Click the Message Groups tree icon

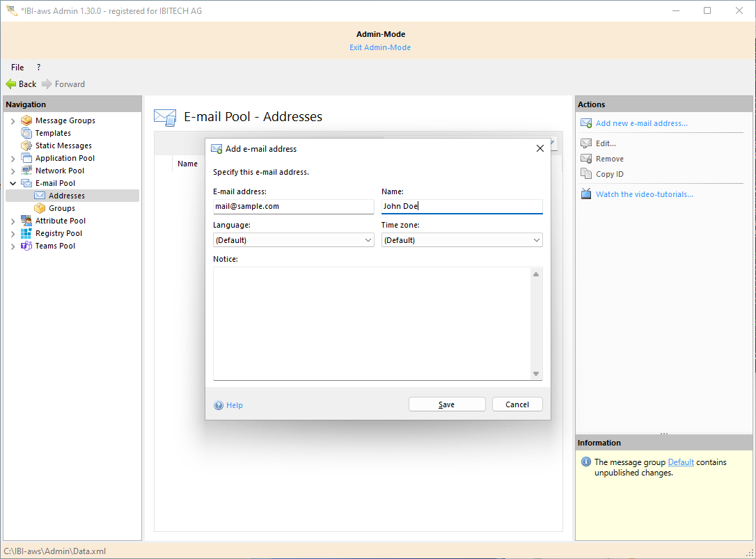(26, 120)
